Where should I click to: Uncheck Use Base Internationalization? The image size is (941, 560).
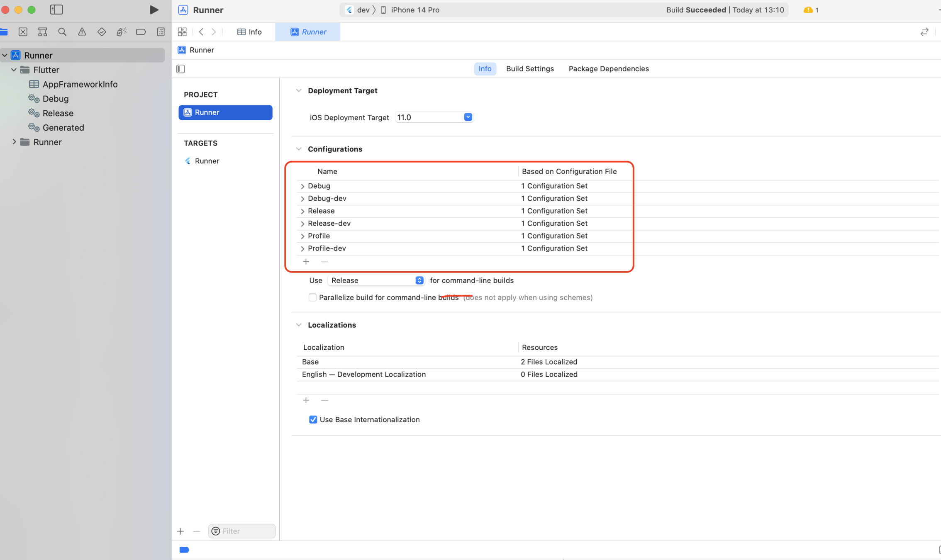click(313, 419)
